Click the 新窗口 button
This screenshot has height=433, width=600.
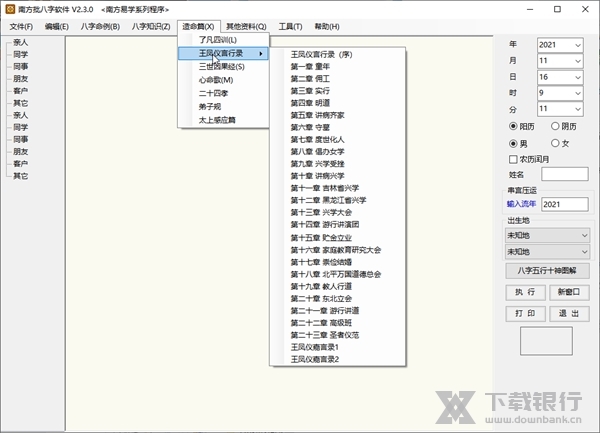pos(569,292)
